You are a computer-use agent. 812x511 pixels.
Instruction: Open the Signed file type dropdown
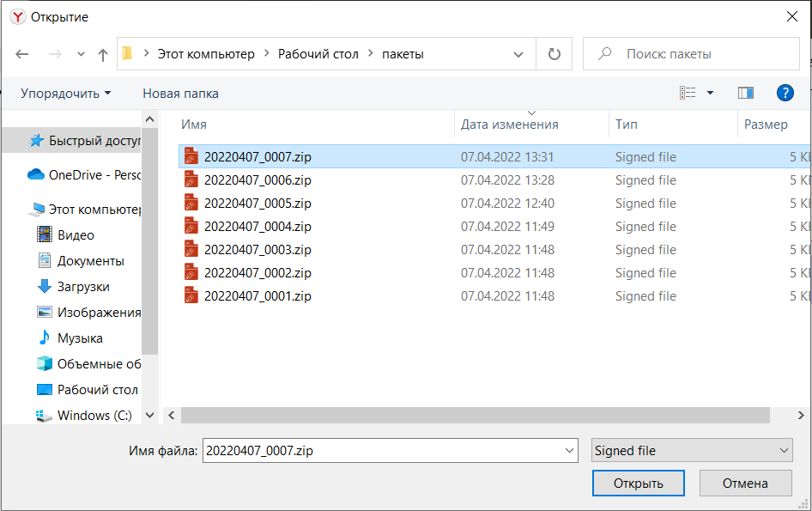(691, 450)
